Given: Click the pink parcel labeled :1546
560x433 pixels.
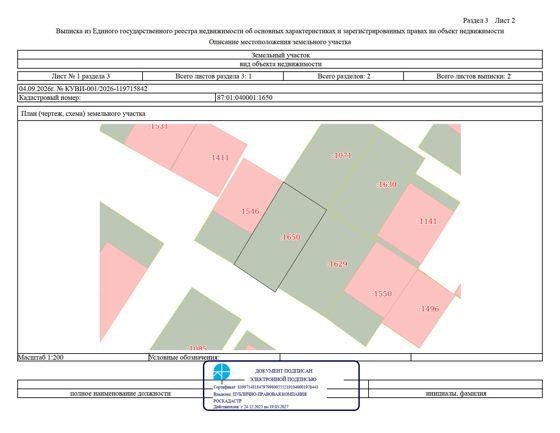Looking at the screenshot, I should pyautogui.click(x=248, y=196).
